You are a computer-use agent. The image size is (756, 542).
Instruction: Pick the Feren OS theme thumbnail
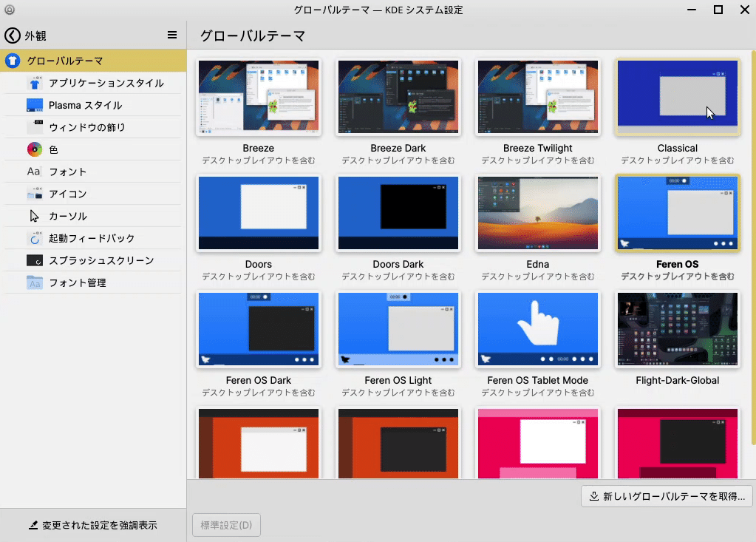(x=678, y=213)
